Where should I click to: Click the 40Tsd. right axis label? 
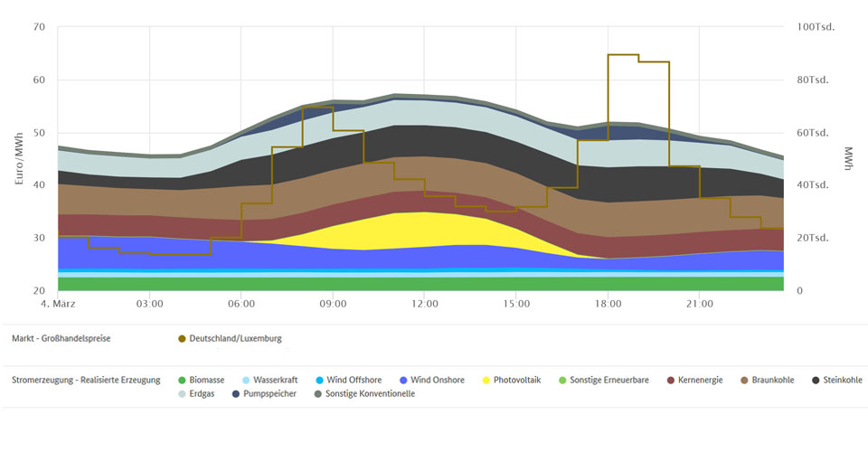(x=813, y=184)
